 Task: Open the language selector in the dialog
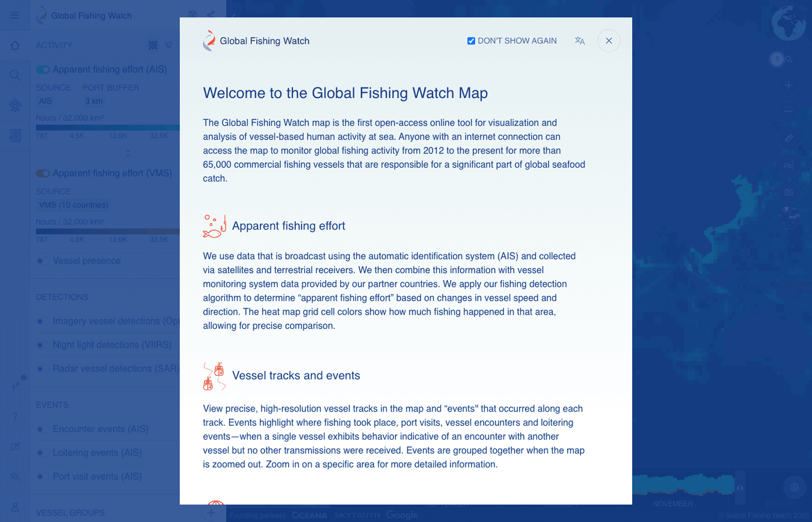click(579, 41)
